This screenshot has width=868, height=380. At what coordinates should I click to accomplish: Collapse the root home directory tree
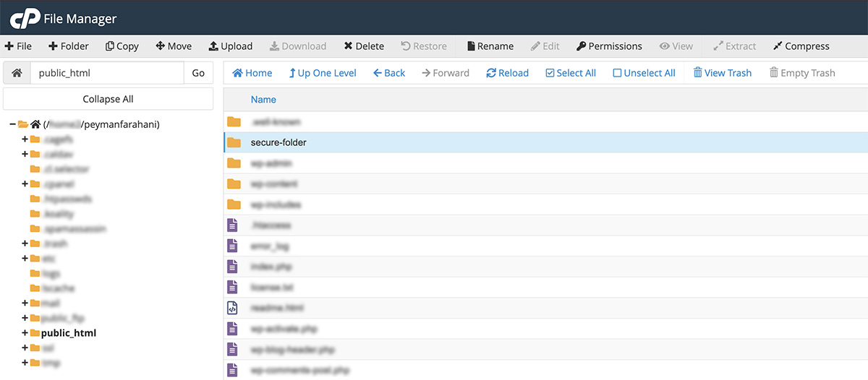(13, 124)
